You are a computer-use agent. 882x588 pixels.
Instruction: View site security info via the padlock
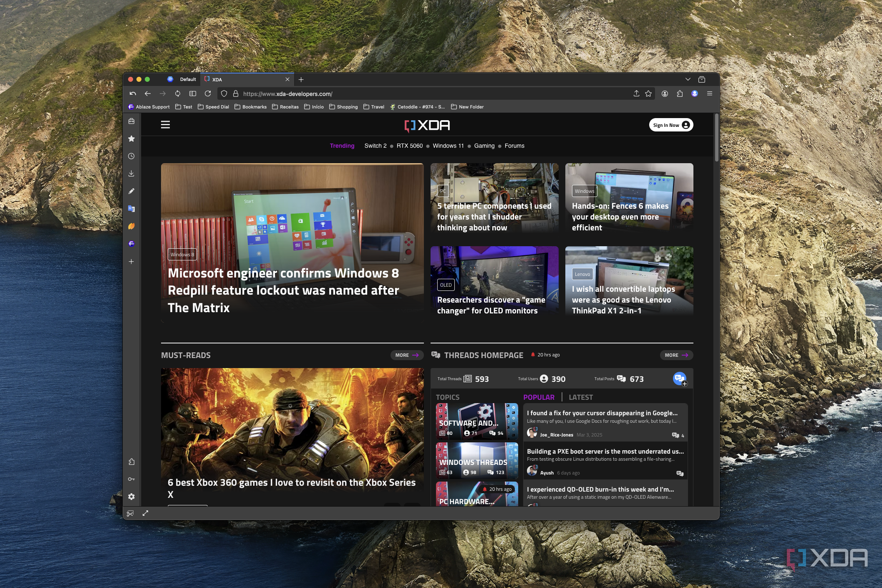click(x=236, y=94)
